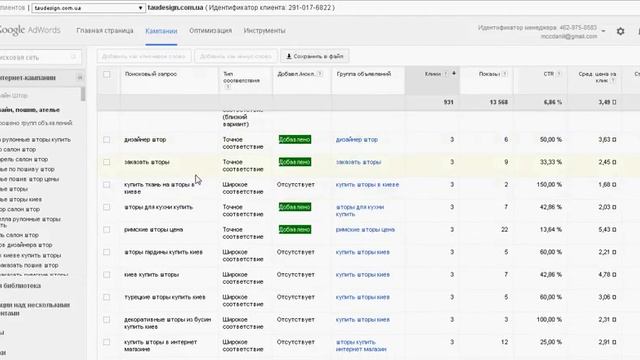Check the row 'купить ткань на шторы в киеве'
Viewport: 640px width, 360px height.
point(107,184)
